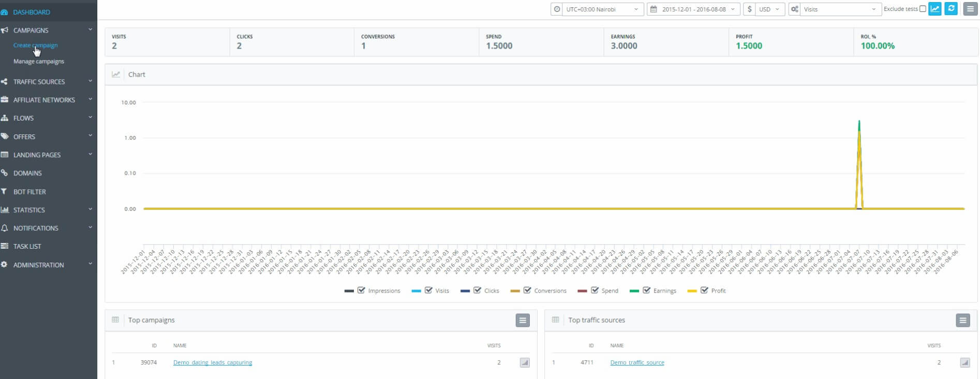Open the date range picker dropdown
Viewport: 980px width, 379px height.
(x=693, y=9)
